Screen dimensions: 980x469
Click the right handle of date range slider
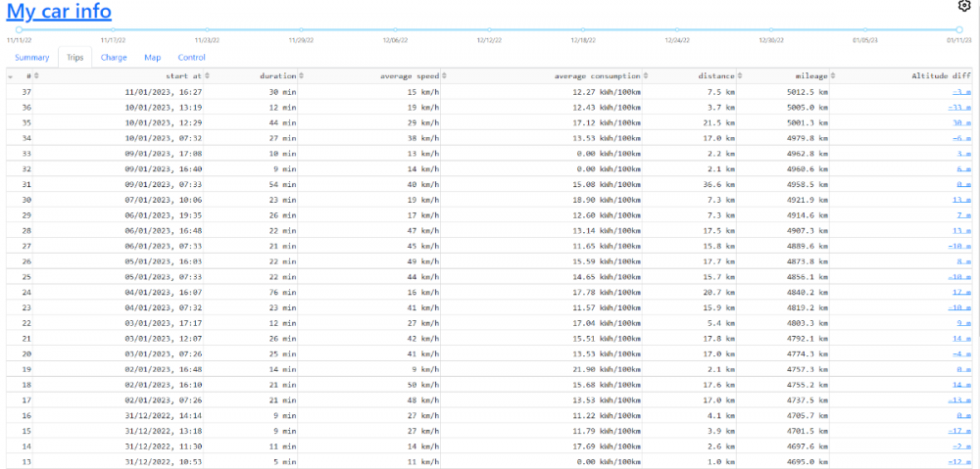pos(958,29)
